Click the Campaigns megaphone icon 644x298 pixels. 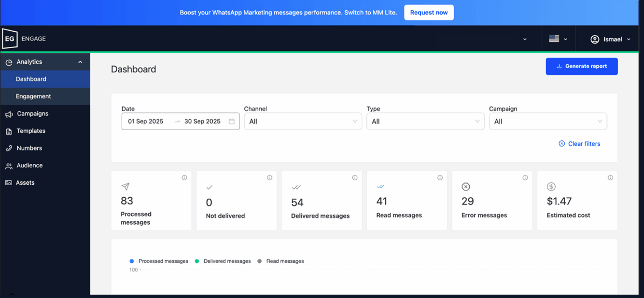point(9,114)
